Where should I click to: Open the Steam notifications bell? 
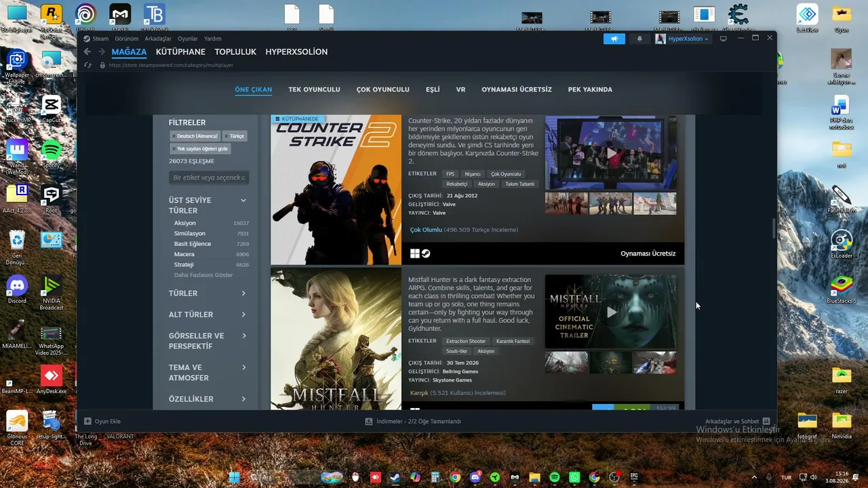point(639,39)
